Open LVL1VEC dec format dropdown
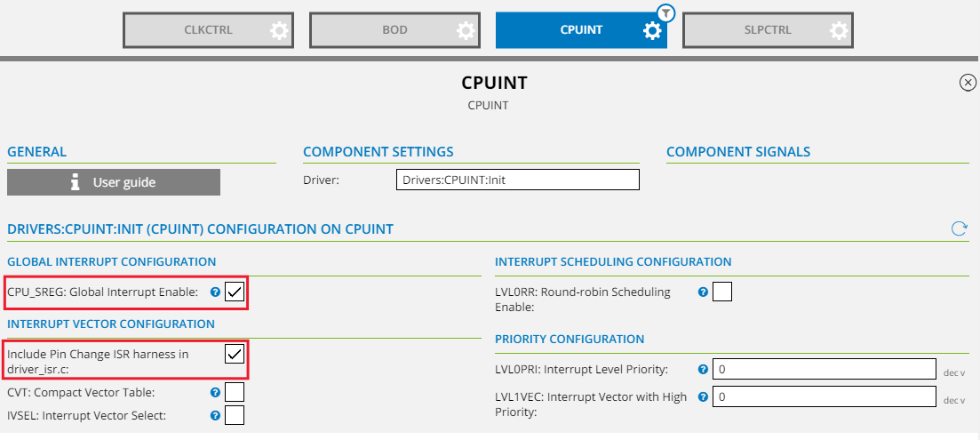Viewport: 980px width, 440px height. click(954, 401)
